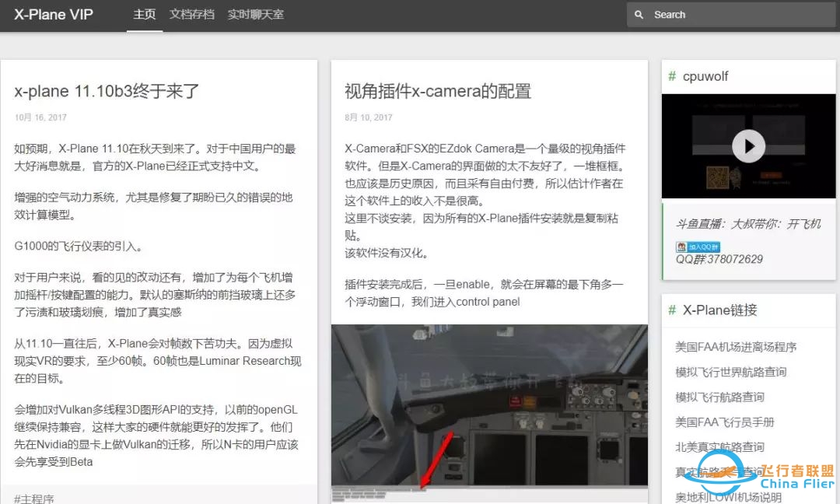Open link 模拟飞行世界航路查询
This screenshot has width=840, height=504.
(730, 373)
